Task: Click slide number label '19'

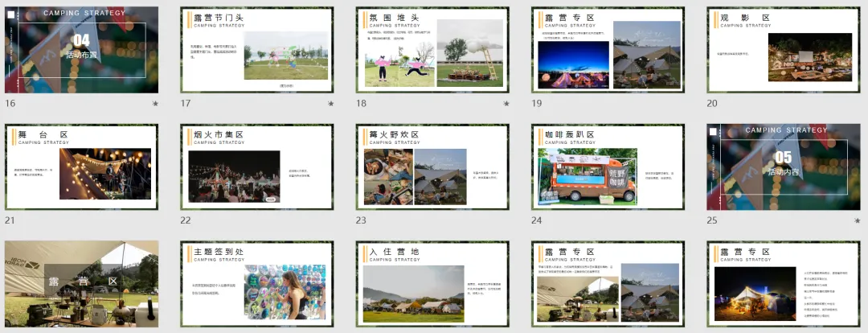Action: [536, 104]
